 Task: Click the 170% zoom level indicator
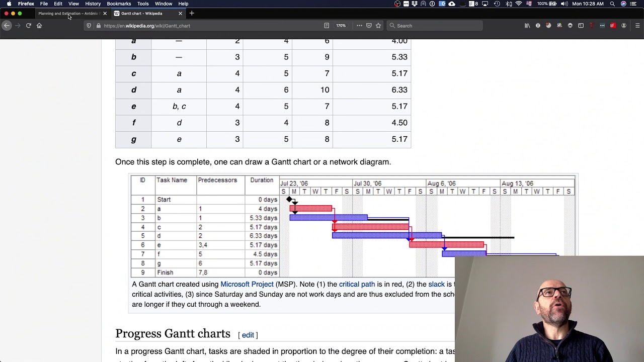point(341,26)
